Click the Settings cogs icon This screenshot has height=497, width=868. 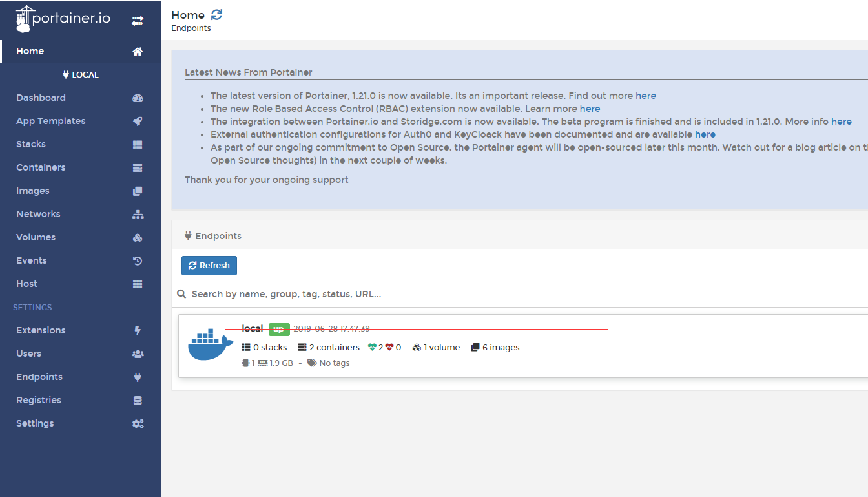point(138,424)
